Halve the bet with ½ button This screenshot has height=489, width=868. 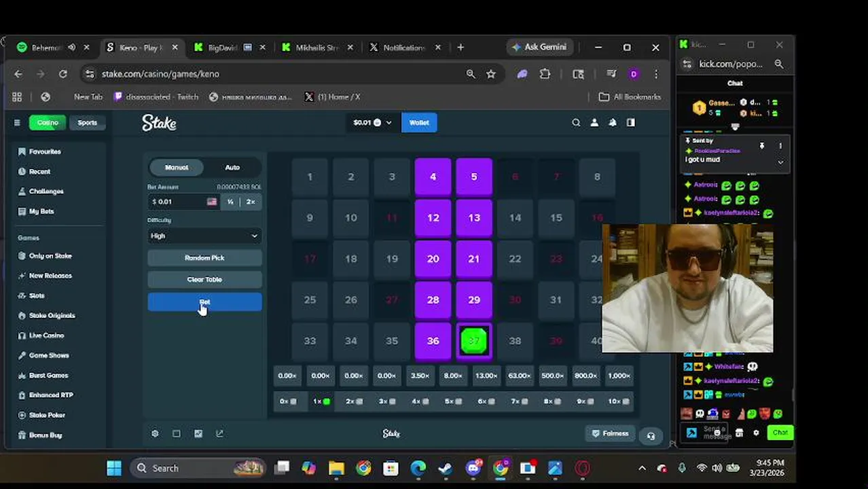pos(230,202)
